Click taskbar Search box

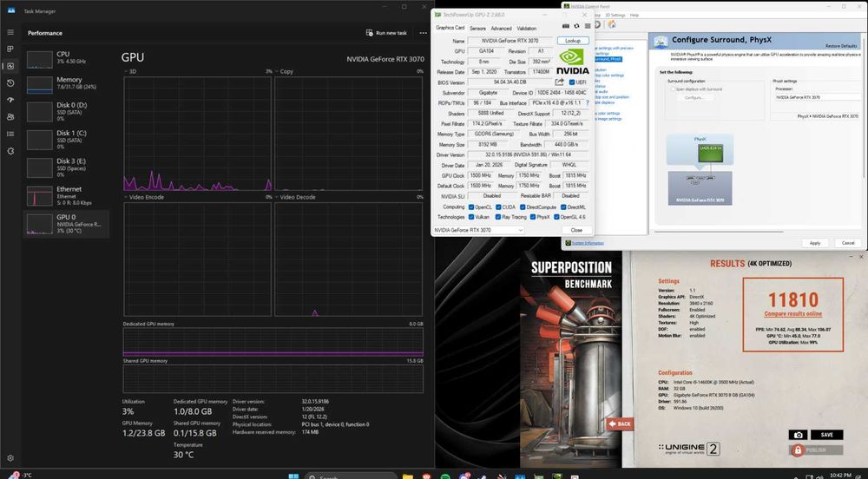coord(351,476)
